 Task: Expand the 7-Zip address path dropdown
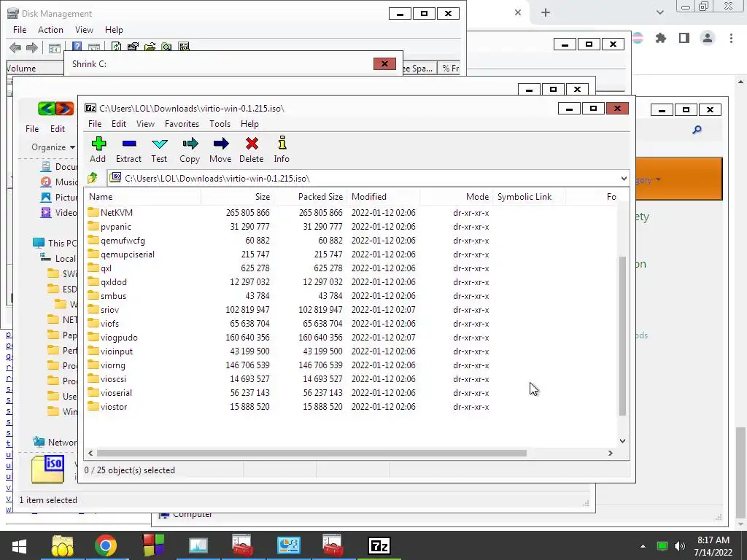[624, 179]
